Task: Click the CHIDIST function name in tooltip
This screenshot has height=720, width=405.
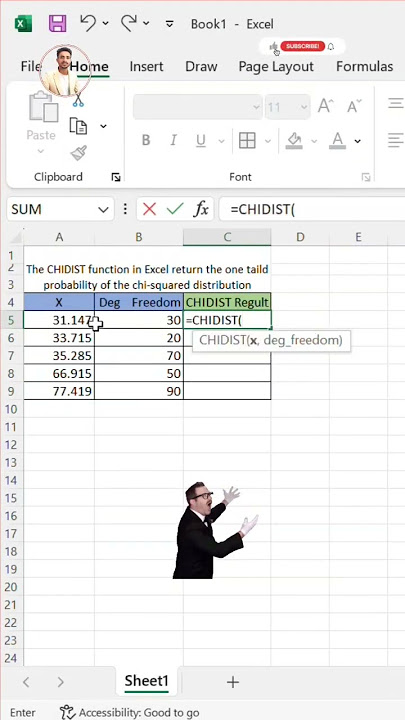Action: click(x=222, y=341)
